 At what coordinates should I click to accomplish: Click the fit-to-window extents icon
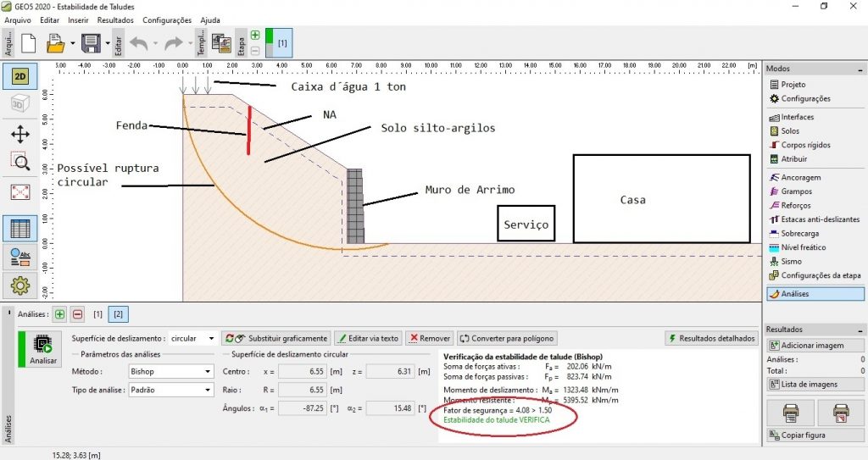(x=20, y=192)
